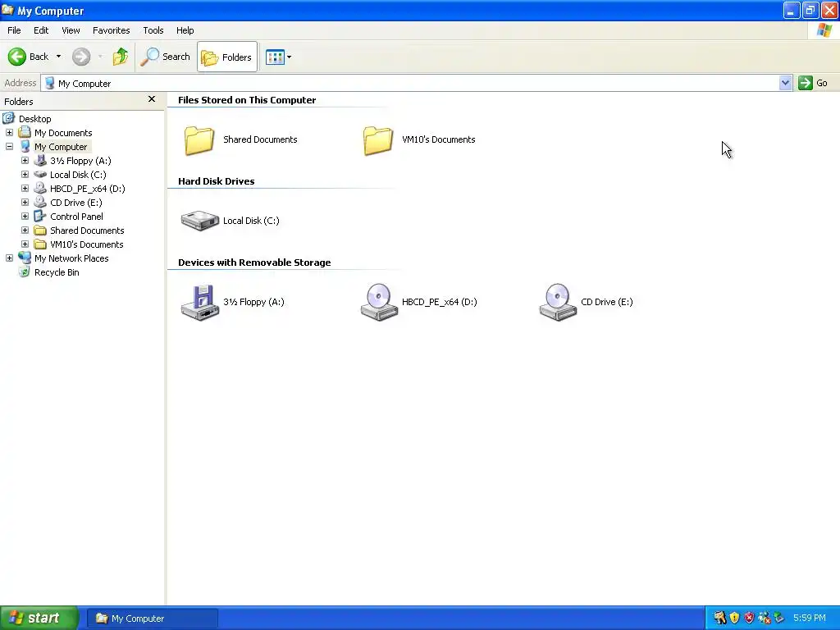This screenshot has height=630, width=840.
Task: Open the View menu
Action: (x=71, y=30)
